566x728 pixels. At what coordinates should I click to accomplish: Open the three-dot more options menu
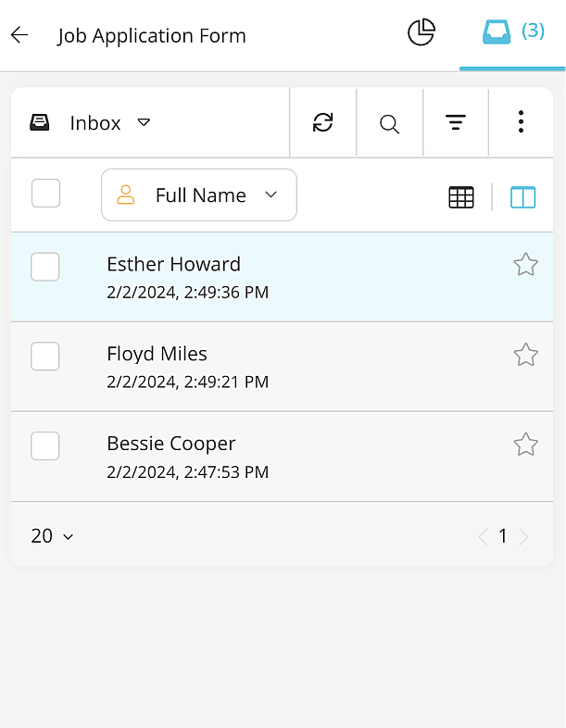pyautogui.click(x=521, y=121)
